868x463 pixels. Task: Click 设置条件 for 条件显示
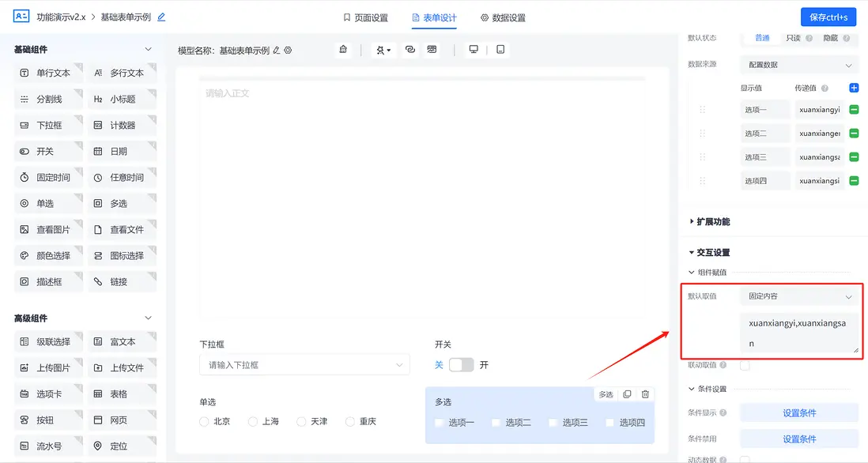[798, 412]
